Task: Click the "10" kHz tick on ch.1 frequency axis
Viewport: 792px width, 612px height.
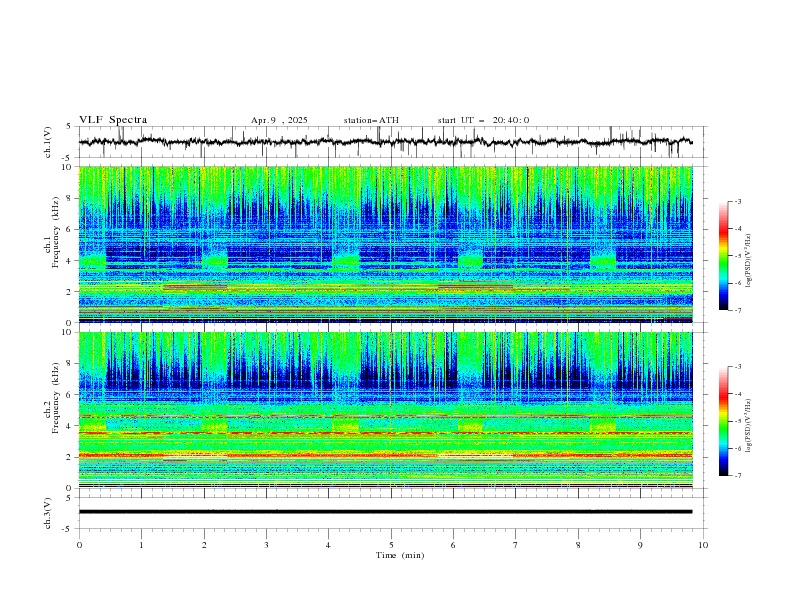Action: [x=69, y=167]
